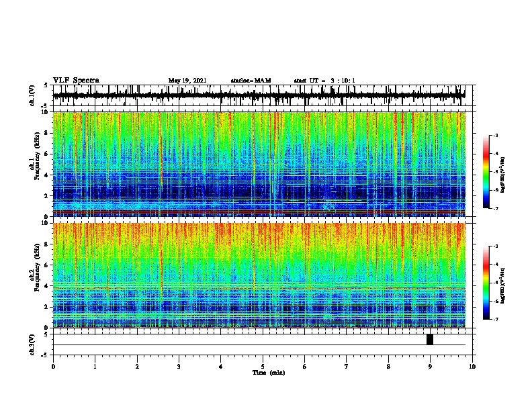This screenshot has height=411, width=532.
Task: Click the log(PSD) label beside ch.2 colorbar
Action: pyautogui.click(x=503, y=285)
